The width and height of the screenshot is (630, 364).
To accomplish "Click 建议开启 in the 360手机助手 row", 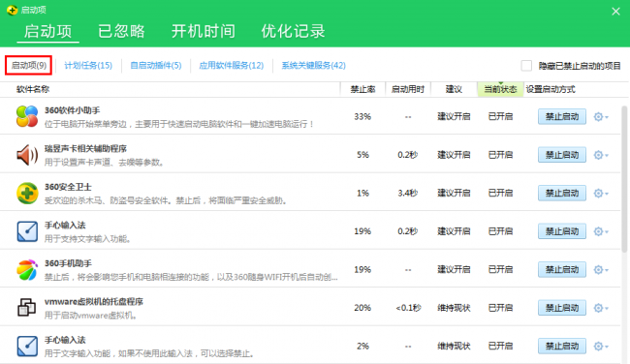I will [454, 270].
